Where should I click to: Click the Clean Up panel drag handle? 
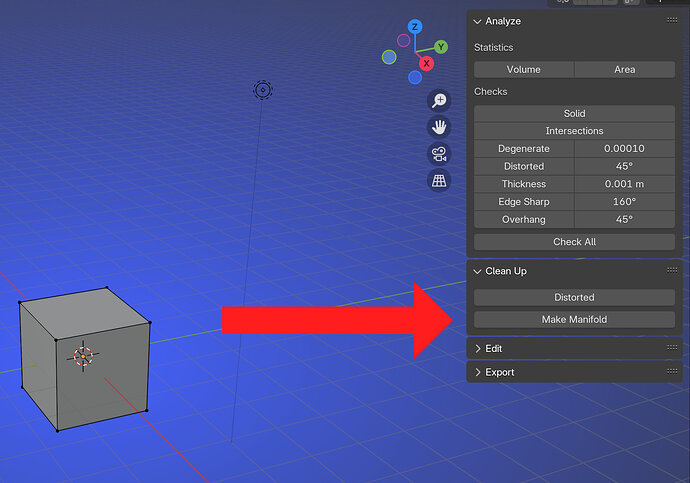pyautogui.click(x=672, y=270)
